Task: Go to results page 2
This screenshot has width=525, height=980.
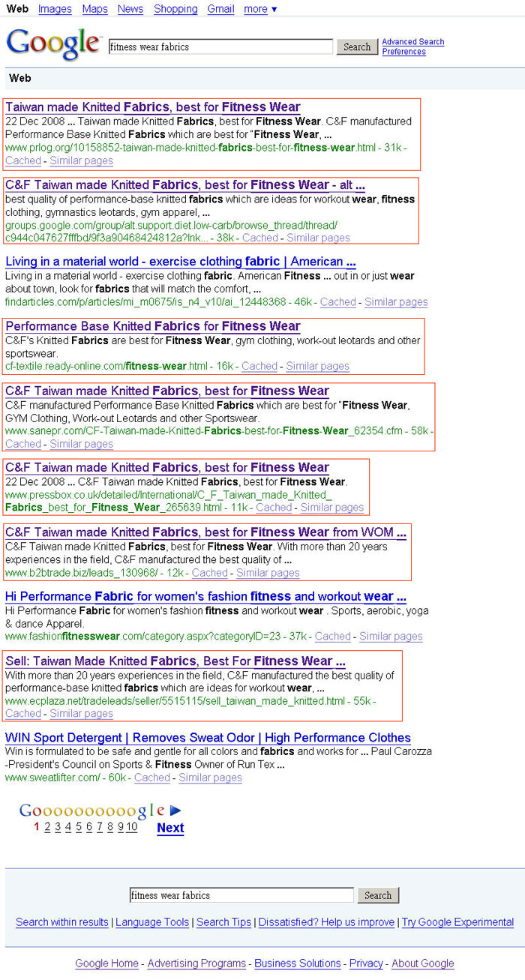Action: [x=47, y=827]
